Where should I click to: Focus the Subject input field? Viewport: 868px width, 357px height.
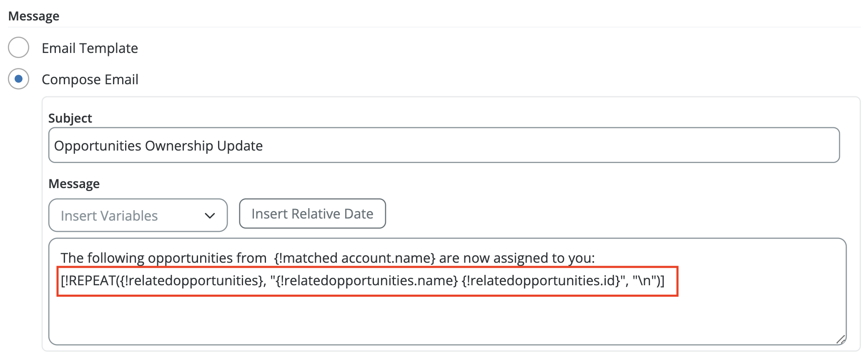(x=444, y=145)
